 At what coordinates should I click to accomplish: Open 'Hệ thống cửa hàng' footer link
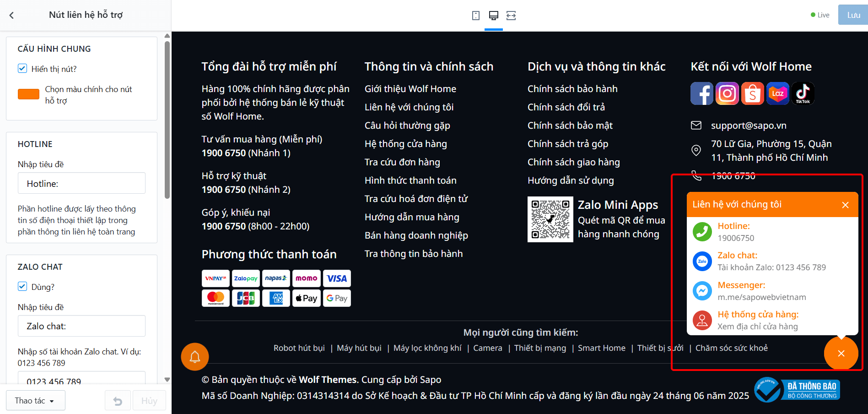[x=406, y=144]
